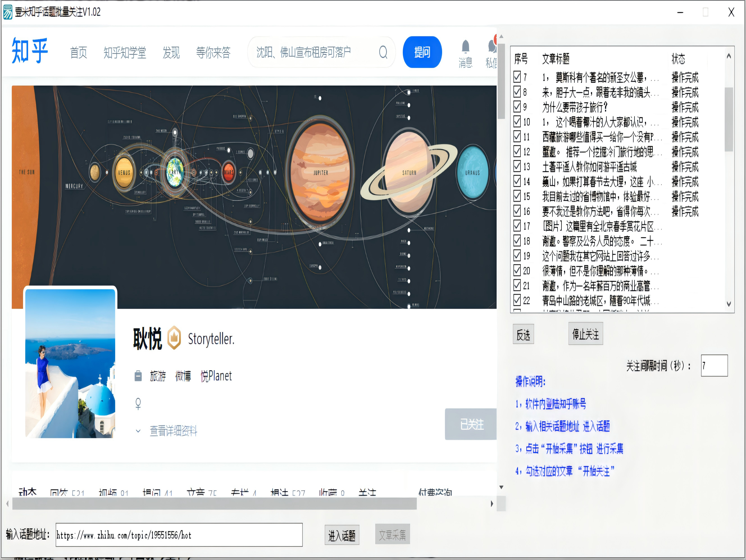Toggle checkbox for row 20
This screenshot has height=560, width=746.
click(517, 270)
